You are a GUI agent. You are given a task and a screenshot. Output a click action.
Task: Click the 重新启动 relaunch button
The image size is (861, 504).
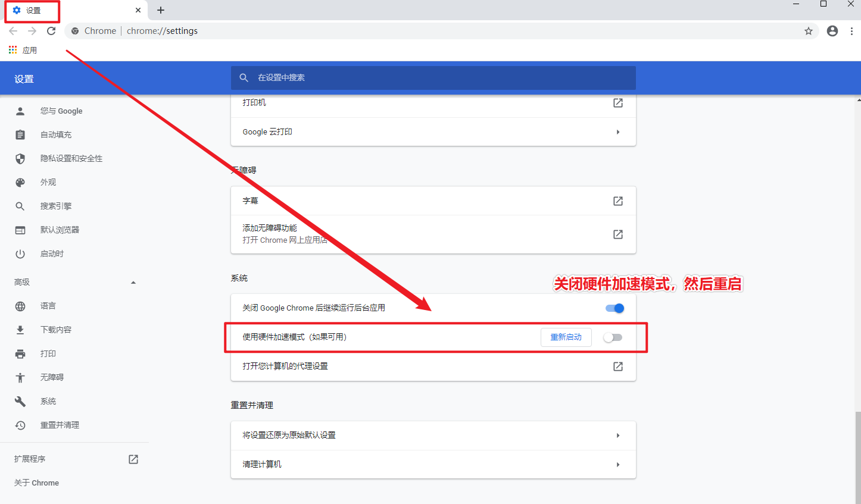click(566, 337)
